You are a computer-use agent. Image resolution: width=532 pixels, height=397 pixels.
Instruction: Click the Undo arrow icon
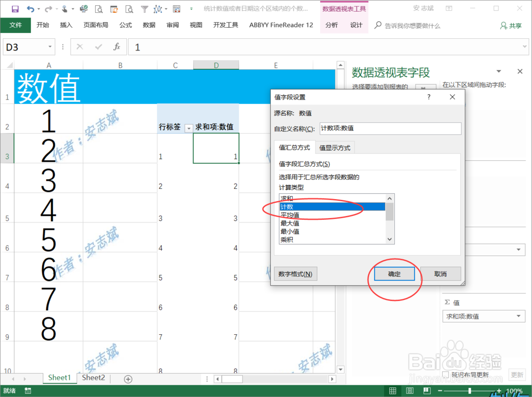tap(30, 9)
